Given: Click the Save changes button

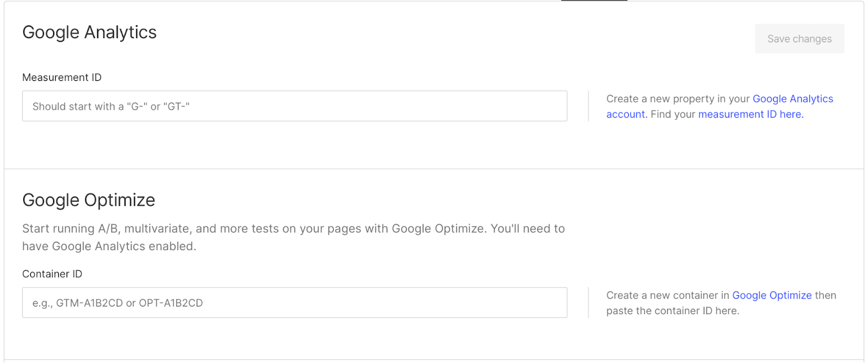Looking at the screenshot, I should coord(799,39).
